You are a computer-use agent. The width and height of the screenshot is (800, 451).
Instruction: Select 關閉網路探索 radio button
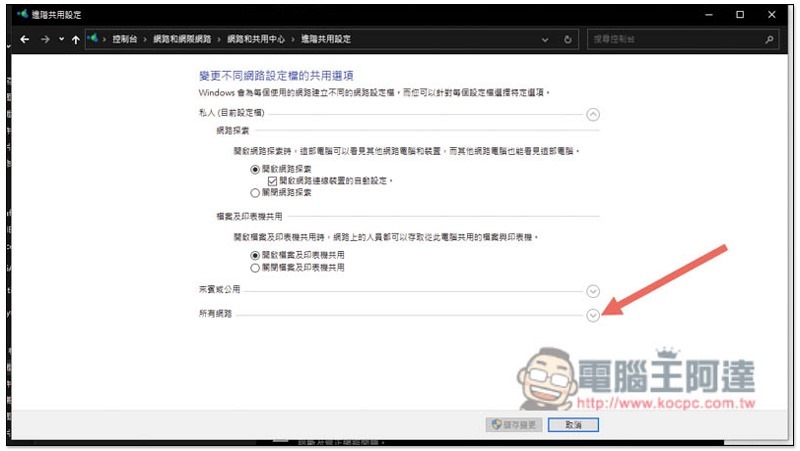[255, 193]
